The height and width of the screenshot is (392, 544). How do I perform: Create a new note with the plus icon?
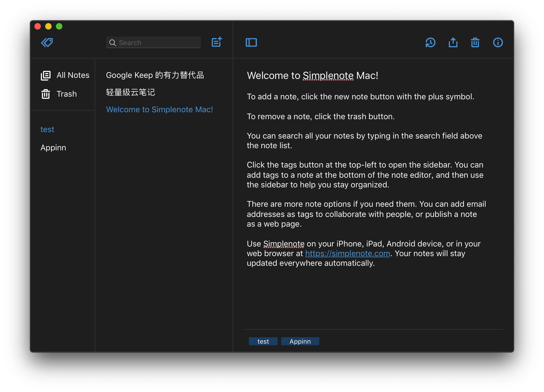click(217, 42)
